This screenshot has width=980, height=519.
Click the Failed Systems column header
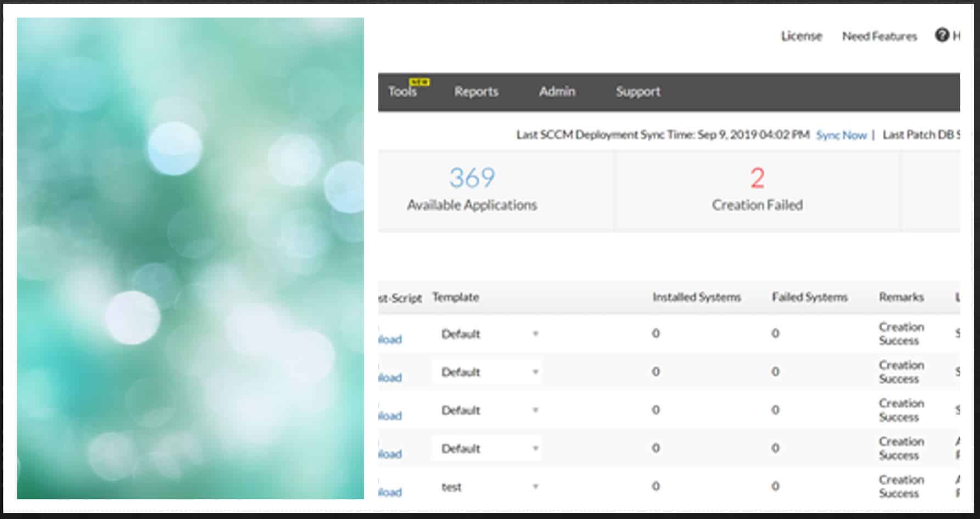coord(809,297)
